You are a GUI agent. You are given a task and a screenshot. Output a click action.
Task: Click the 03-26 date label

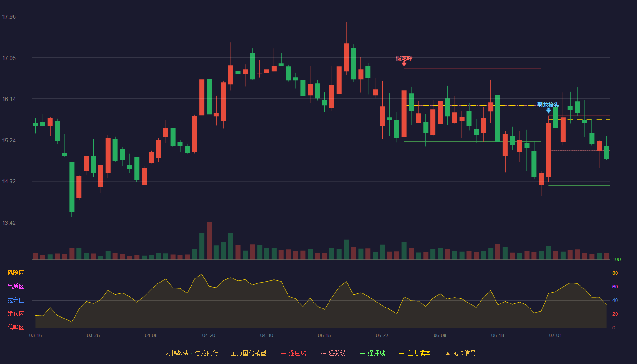point(93,335)
